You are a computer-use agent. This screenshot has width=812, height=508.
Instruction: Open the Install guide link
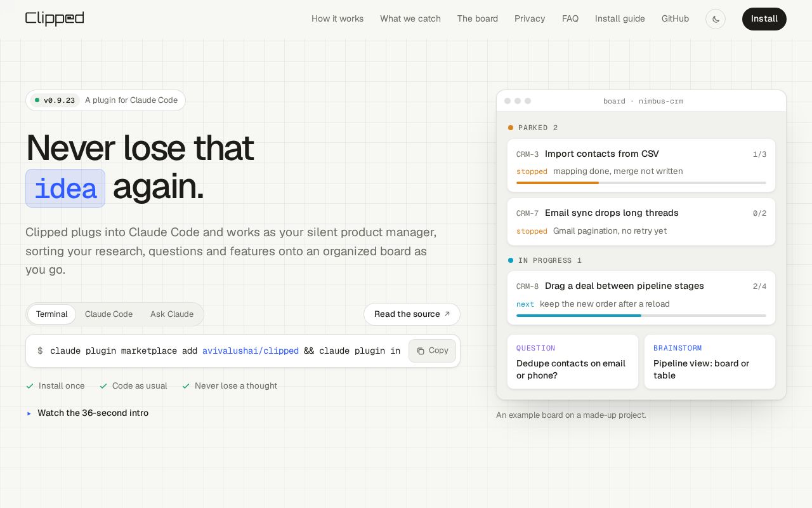click(620, 19)
